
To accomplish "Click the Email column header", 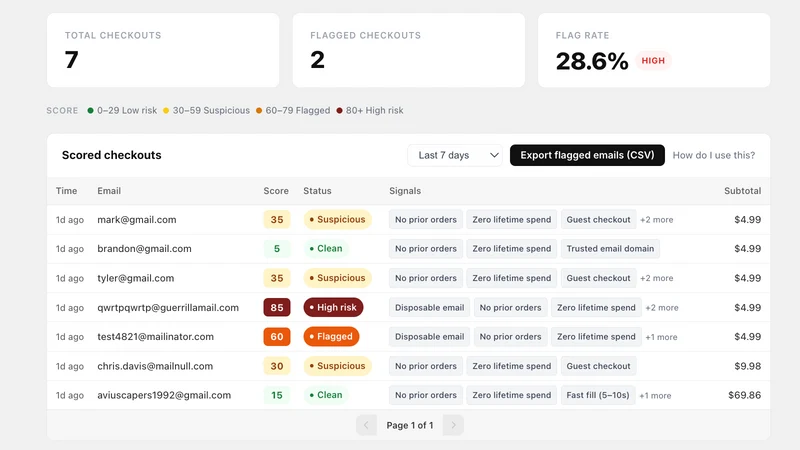I will (109, 191).
